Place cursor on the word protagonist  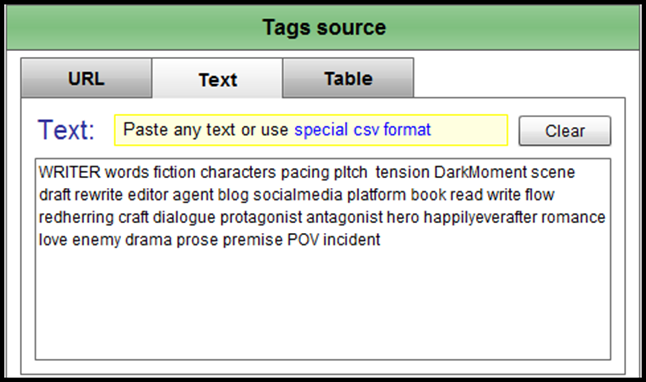click(261, 218)
